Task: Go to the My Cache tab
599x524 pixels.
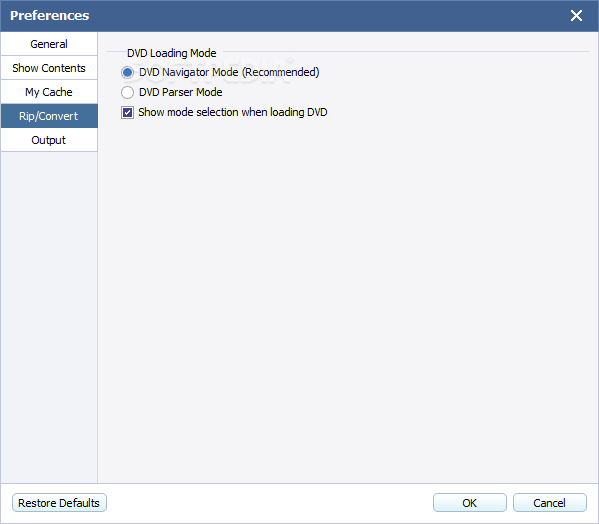Action: (x=49, y=92)
